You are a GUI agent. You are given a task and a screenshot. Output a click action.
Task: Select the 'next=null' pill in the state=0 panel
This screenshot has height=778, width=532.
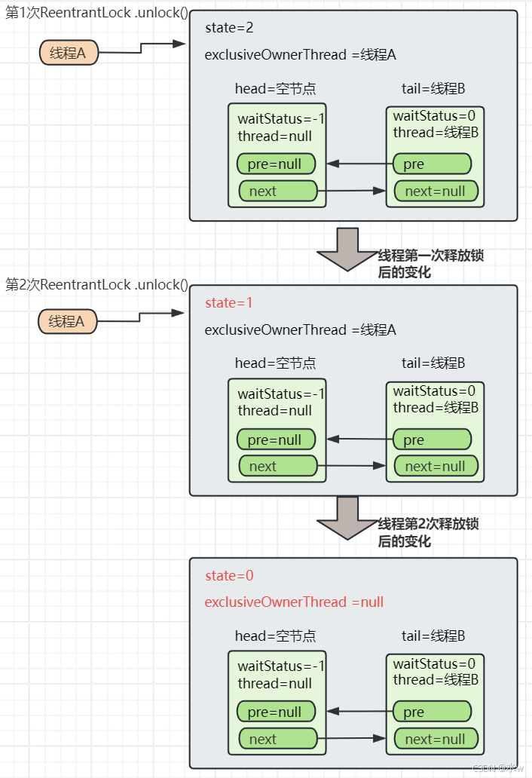click(436, 739)
